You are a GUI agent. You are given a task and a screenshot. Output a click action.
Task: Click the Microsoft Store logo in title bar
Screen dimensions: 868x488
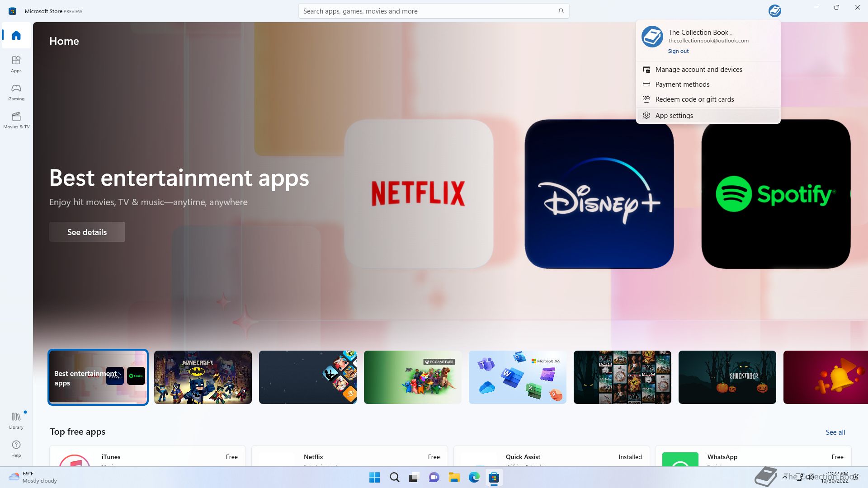(x=12, y=11)
